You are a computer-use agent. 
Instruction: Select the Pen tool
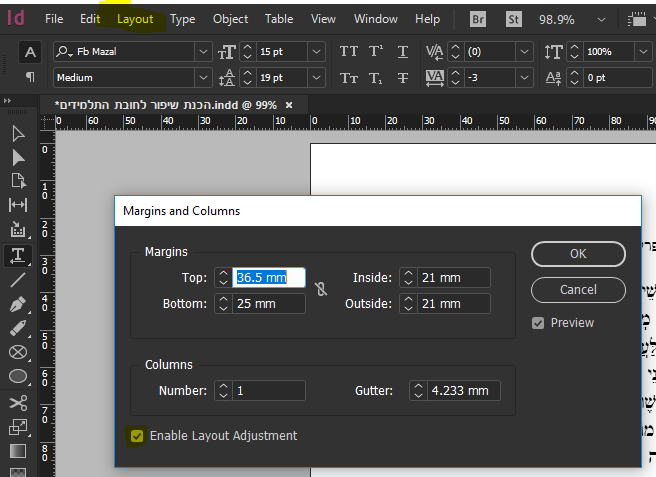(18, 304)
